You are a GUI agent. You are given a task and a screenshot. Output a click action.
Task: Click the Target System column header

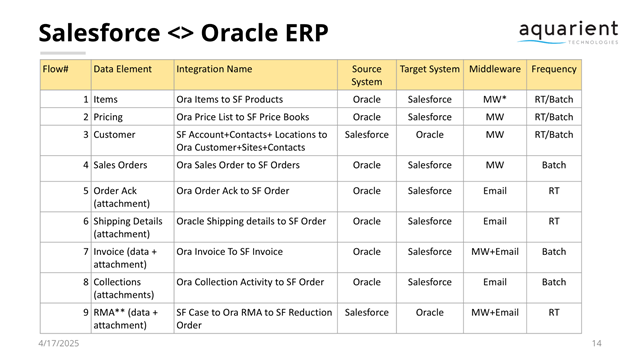pos(430,75)
